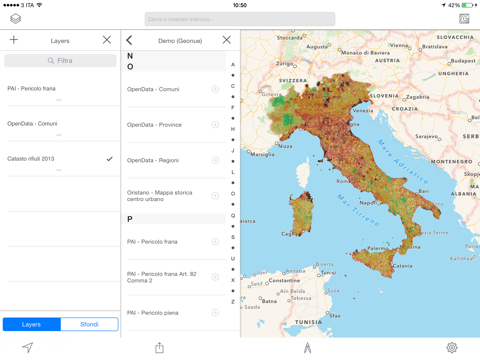Image resolution: width=480 pixels, height=360 pixels.
Task: Open OpenData - Comuni in Demo list
Action: click(x=173, y=89)
